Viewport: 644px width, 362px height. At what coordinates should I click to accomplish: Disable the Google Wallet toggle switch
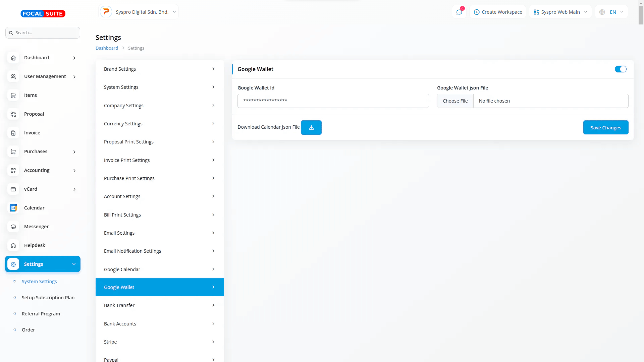click(620, 69)
